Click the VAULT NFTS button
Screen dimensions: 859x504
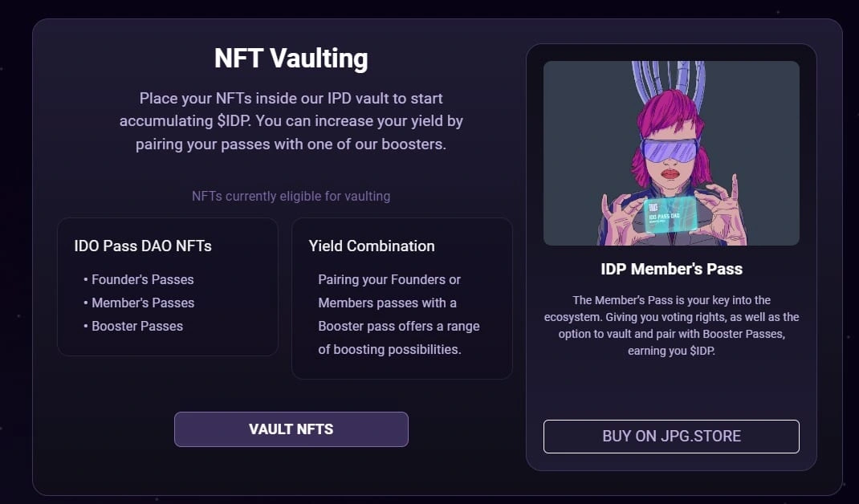pos(291,429)
